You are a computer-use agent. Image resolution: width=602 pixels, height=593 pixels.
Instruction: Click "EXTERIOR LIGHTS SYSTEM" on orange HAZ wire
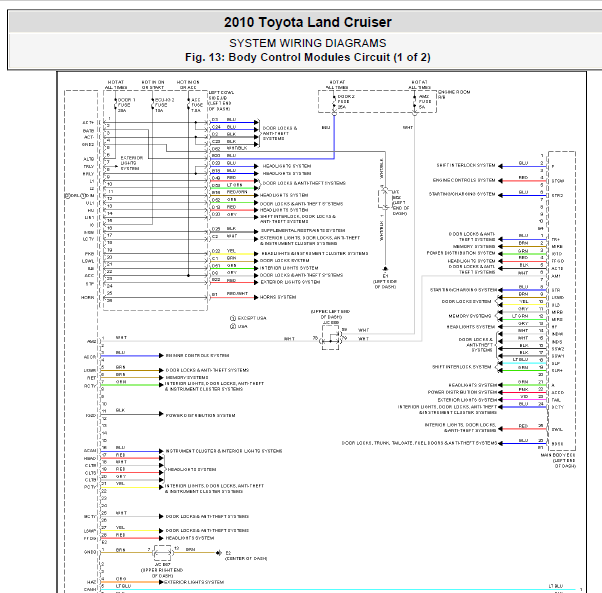pyautogui.click(x=194, y=582)
